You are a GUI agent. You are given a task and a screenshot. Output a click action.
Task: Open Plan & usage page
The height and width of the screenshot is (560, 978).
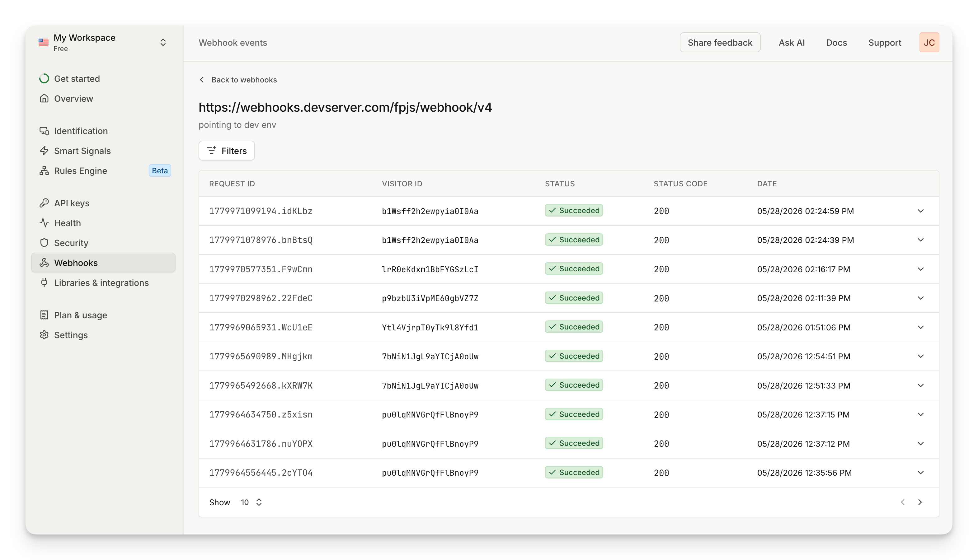point(103,315)
